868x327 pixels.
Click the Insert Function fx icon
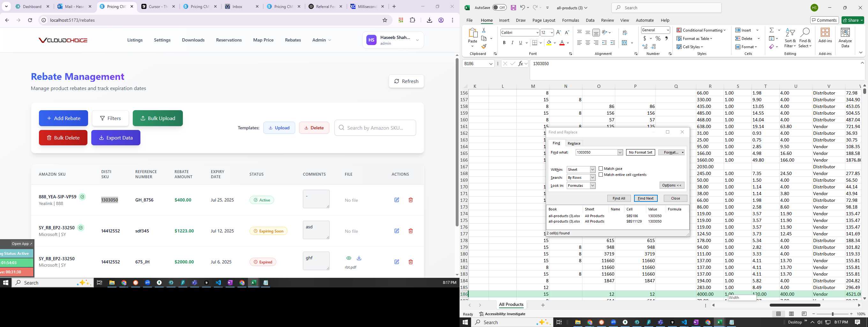tap(520, 63)
